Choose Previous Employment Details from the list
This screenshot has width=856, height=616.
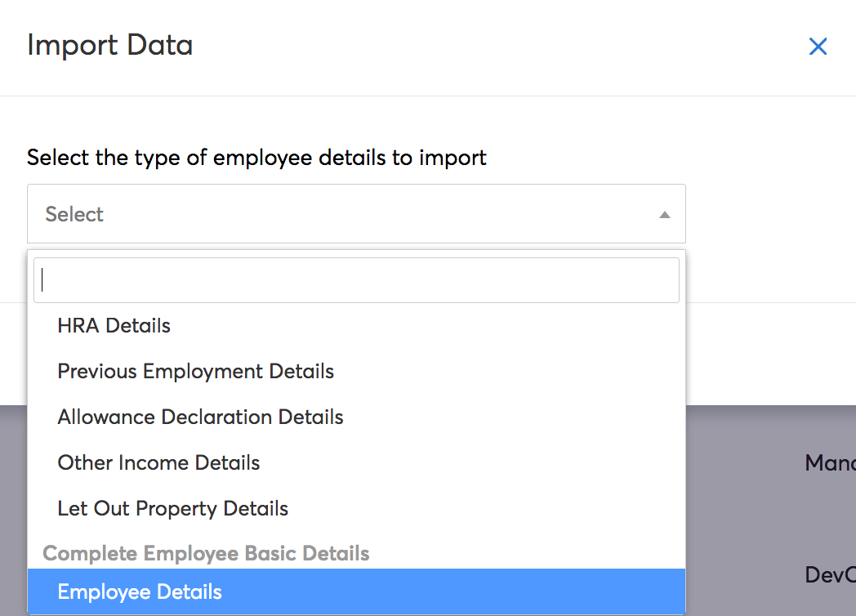tap(195, 371)
